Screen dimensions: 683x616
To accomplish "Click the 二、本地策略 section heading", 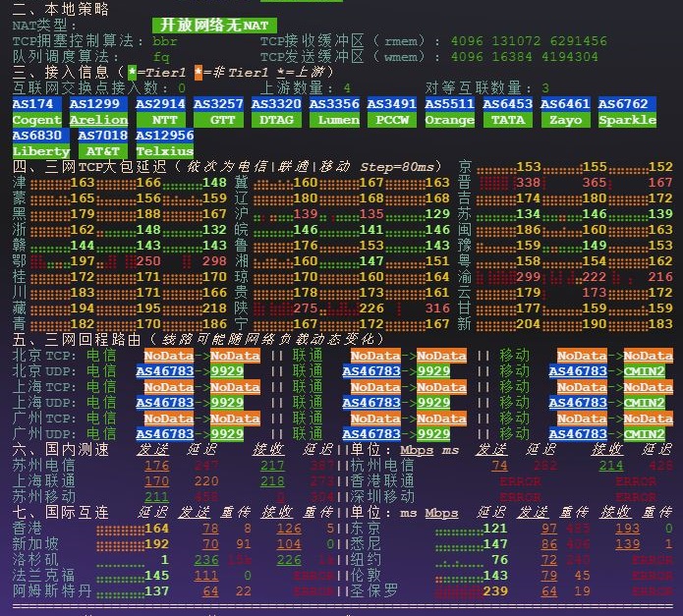I will tap(61, 9).
